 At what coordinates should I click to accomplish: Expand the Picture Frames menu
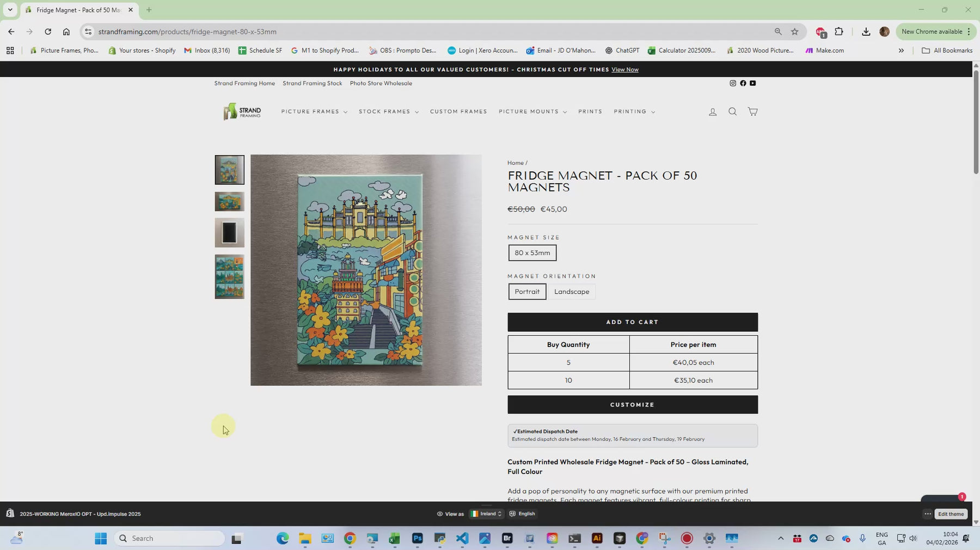[314, 112]
